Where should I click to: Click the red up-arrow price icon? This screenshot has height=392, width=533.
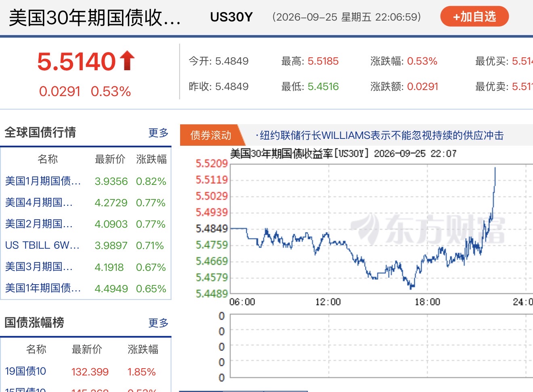tap(127, 61)
